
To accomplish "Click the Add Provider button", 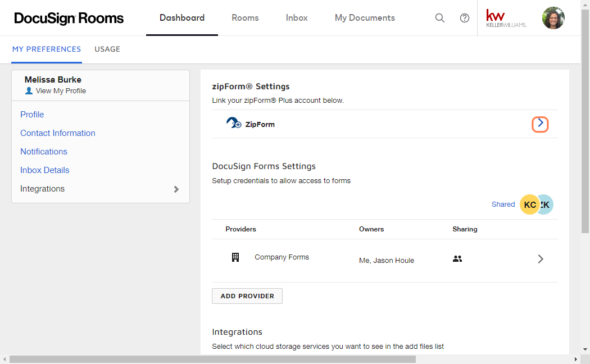I will (247, 296).
